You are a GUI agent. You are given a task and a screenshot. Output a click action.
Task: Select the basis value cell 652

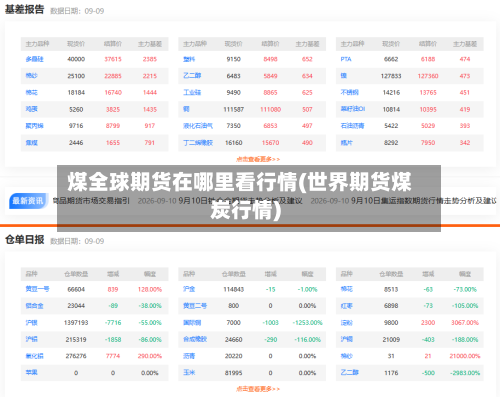click(x=307, y=59)
